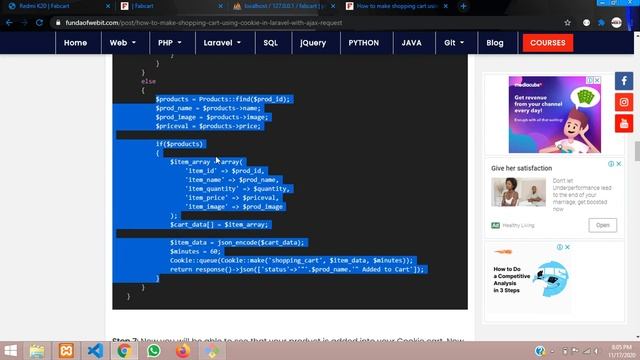Image resolution: width=640 pixels, height=360 pixels.
Task: Open a new browser tab
Action: tap(463, 6)
